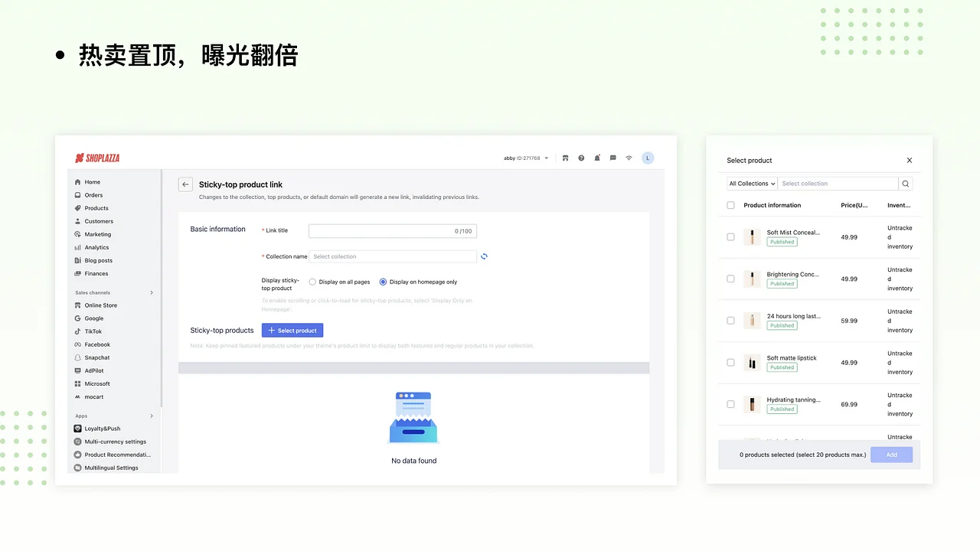The height and width of the screenshot is (551, 980).
Task: Click the Products tag icon in sidebar
Action: (x=78, y=208)
